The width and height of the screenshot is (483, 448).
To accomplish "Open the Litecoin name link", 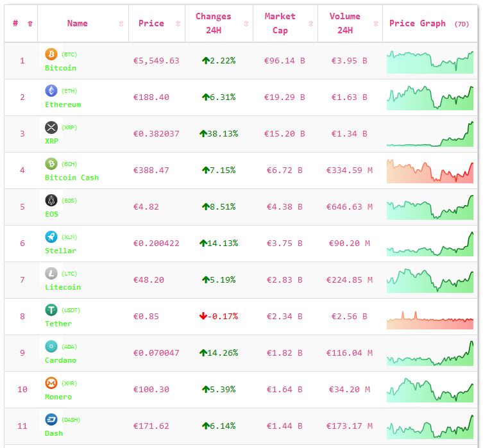I will coord(63,287).
